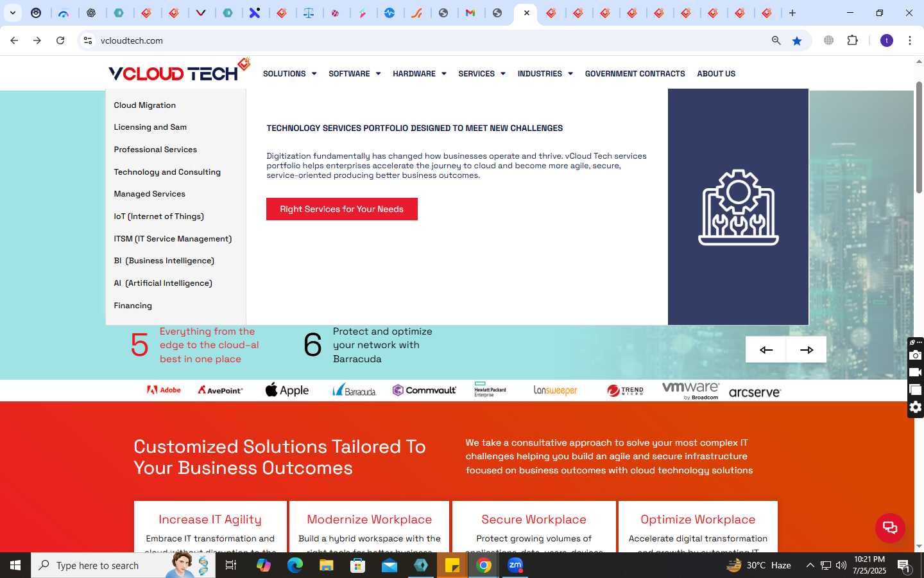View site information icon beside URL

click(88, 40)
